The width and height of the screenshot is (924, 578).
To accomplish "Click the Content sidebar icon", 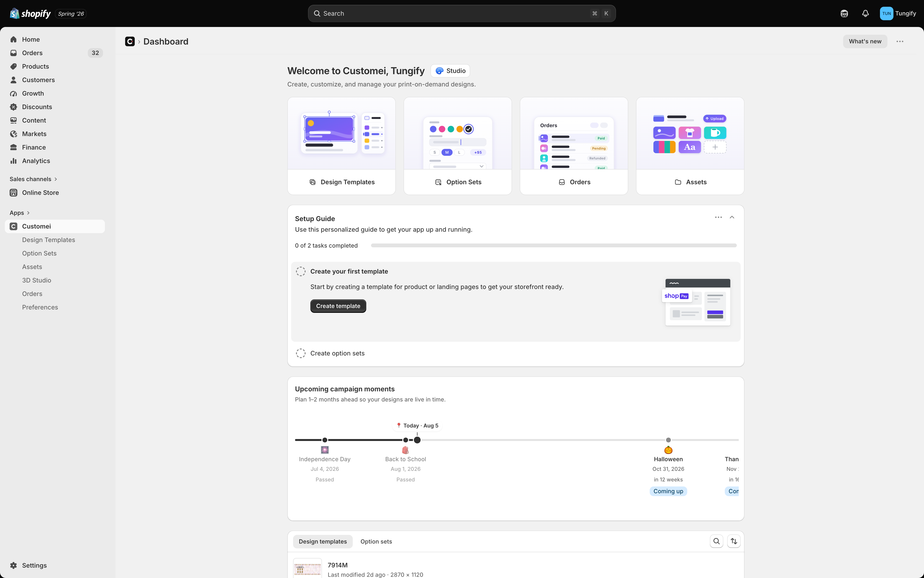I will (13, 120).
